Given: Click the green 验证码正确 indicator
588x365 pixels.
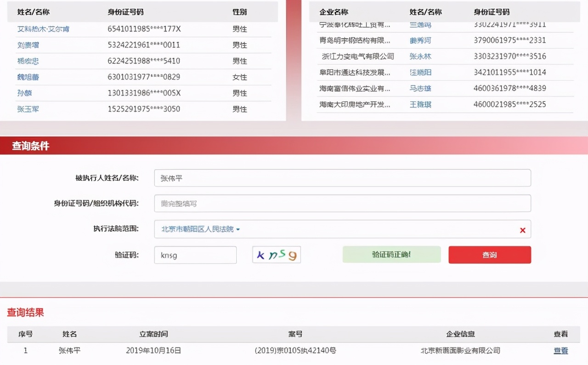Looking at the screenshot, I should click(391, 255).
